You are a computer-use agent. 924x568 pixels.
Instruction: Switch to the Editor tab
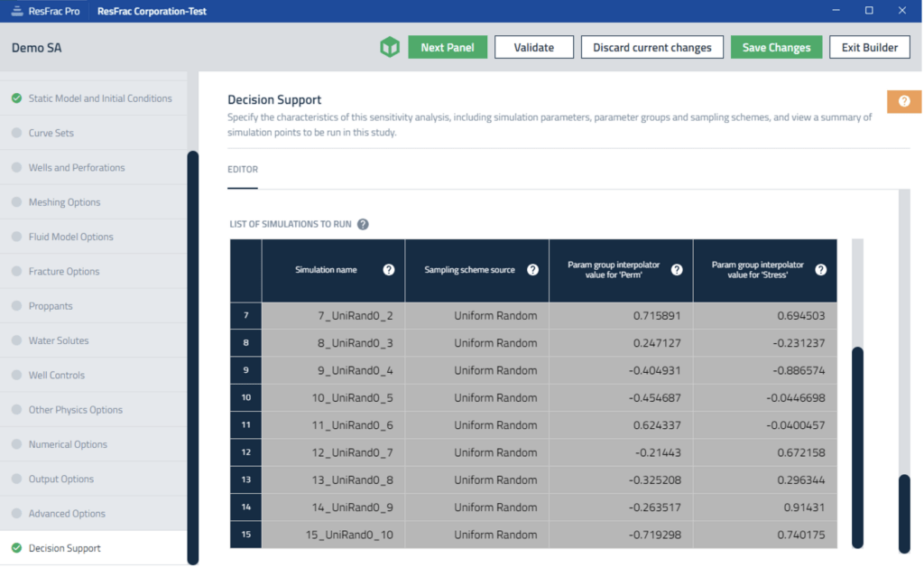point(243,170)
